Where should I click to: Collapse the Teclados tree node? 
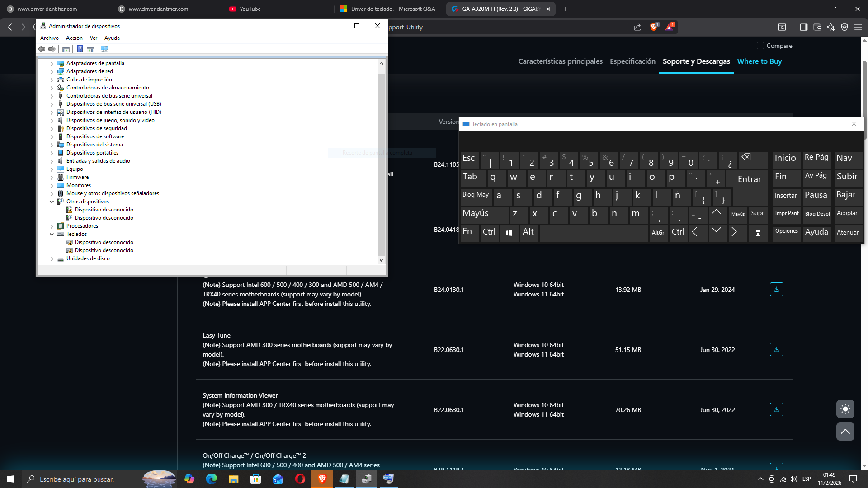tap(52, 234)
